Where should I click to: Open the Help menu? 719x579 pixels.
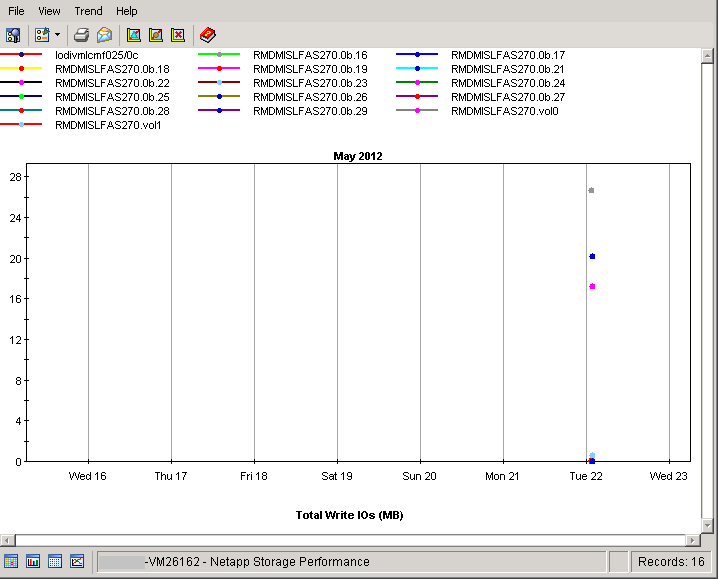click(127, 11)
